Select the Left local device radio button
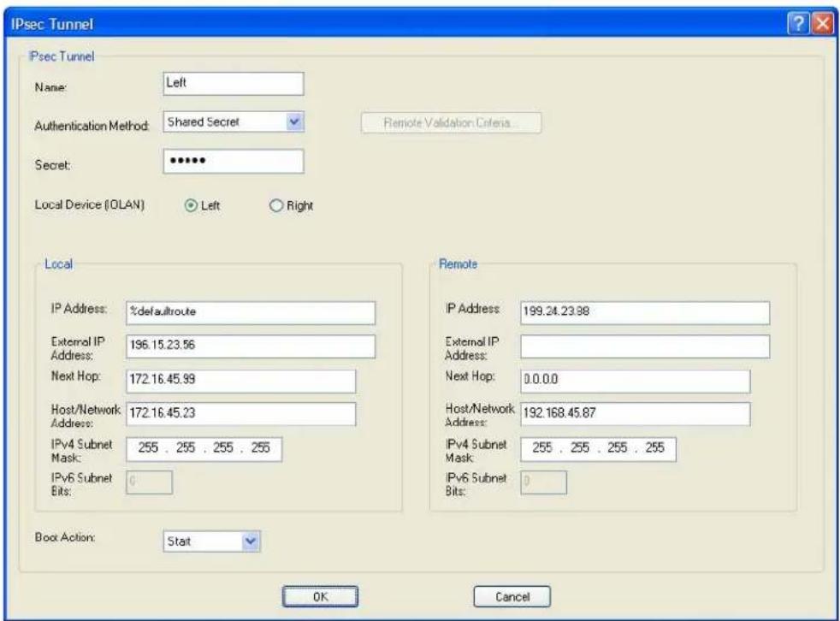Image resolution: width=840 pixels, height=621 pixels. [191, 206]
